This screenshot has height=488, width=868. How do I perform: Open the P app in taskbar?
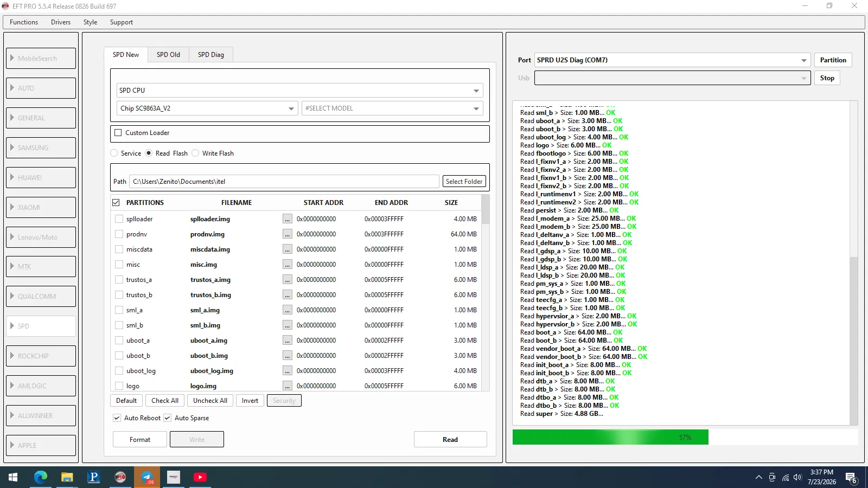tap(93, 477)
